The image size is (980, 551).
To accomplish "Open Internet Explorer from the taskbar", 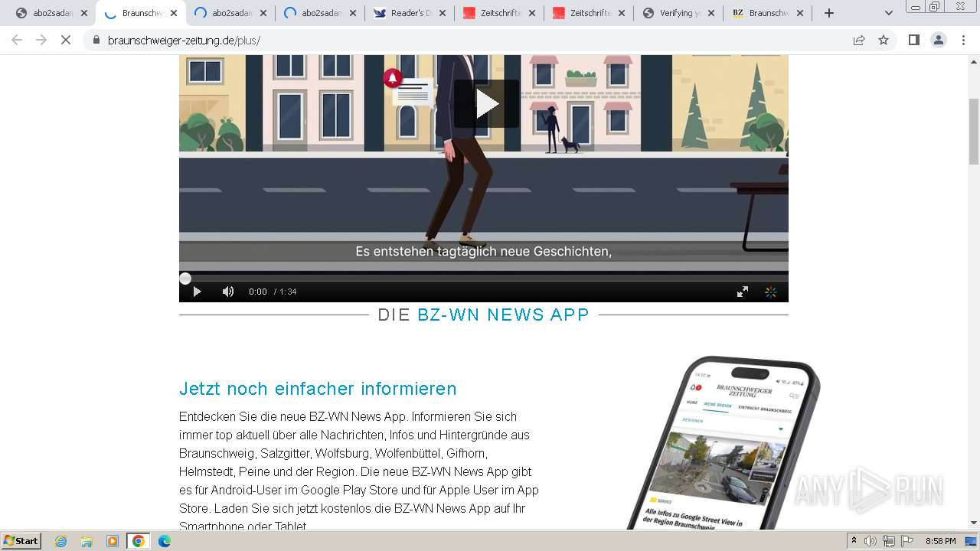I will [x=60, y=541].
